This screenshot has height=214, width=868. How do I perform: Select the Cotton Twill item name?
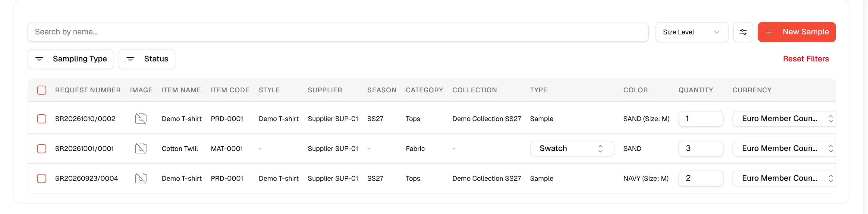tap(180, 149)
